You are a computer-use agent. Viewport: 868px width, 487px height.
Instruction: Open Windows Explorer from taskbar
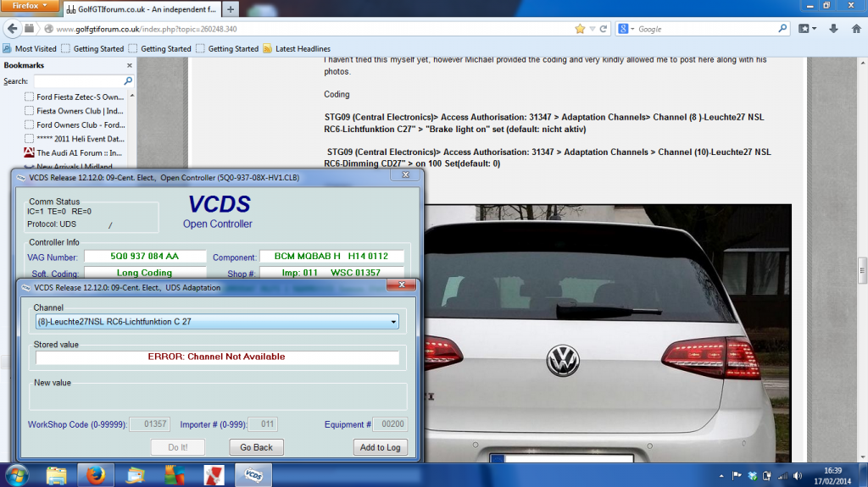pyautogui.click(x=57, y=475)
